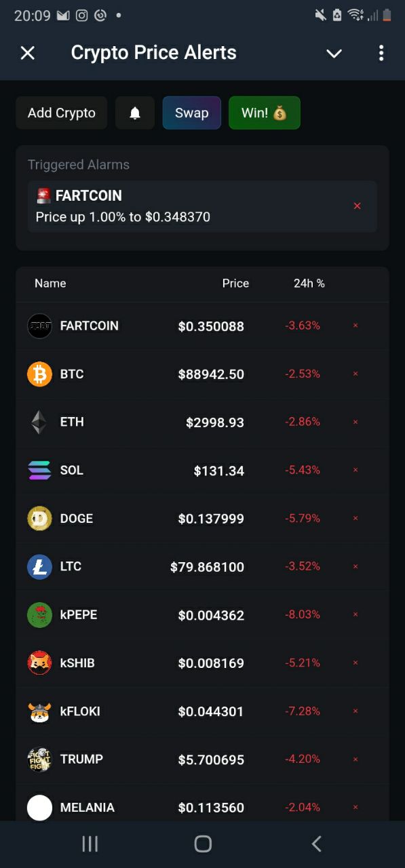Image resolution: width=405 pixels, height=868 pixels.
Task: Select the Bitcoin (BTC) coin icon
Action: pyautogui.click(x=39, y=374)
